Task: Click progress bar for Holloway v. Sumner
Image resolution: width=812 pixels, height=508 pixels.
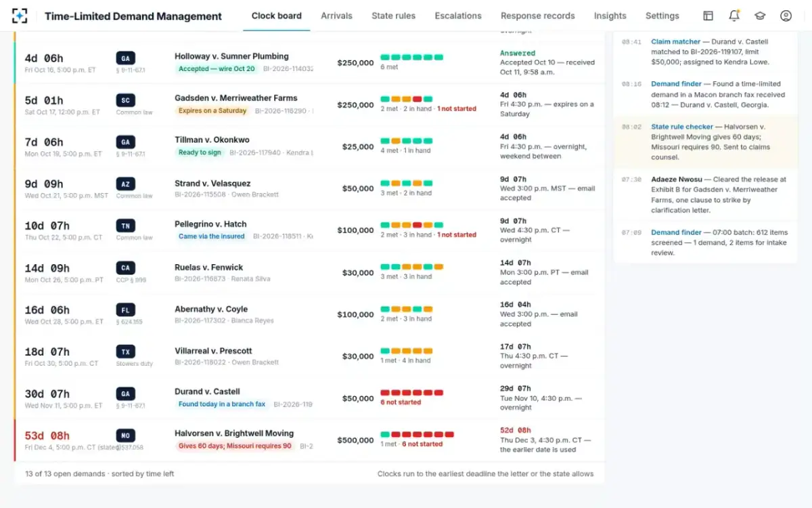Action: point(412,58)
